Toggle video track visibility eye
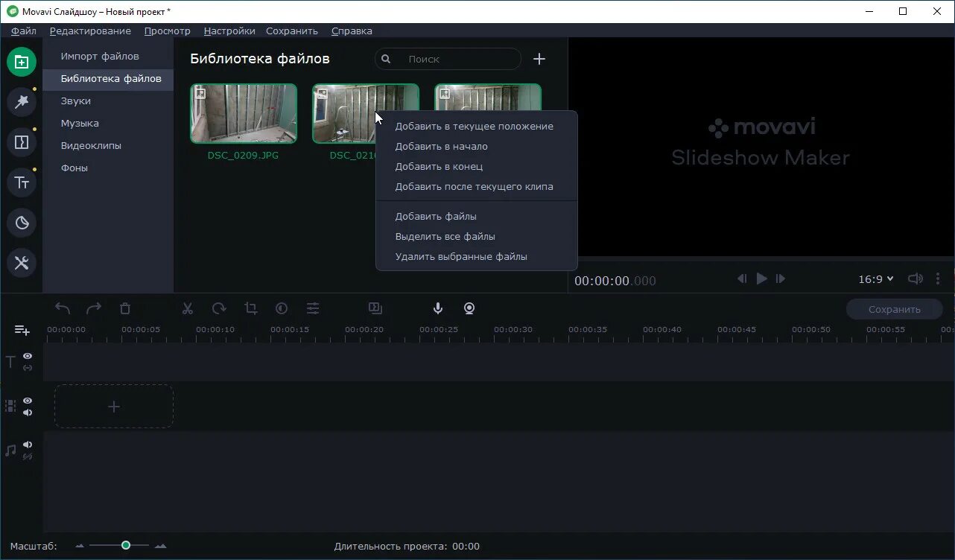Image resolution: width=955 pixels, height=560 pixels. pyautogui.click(x=28, y=401)
